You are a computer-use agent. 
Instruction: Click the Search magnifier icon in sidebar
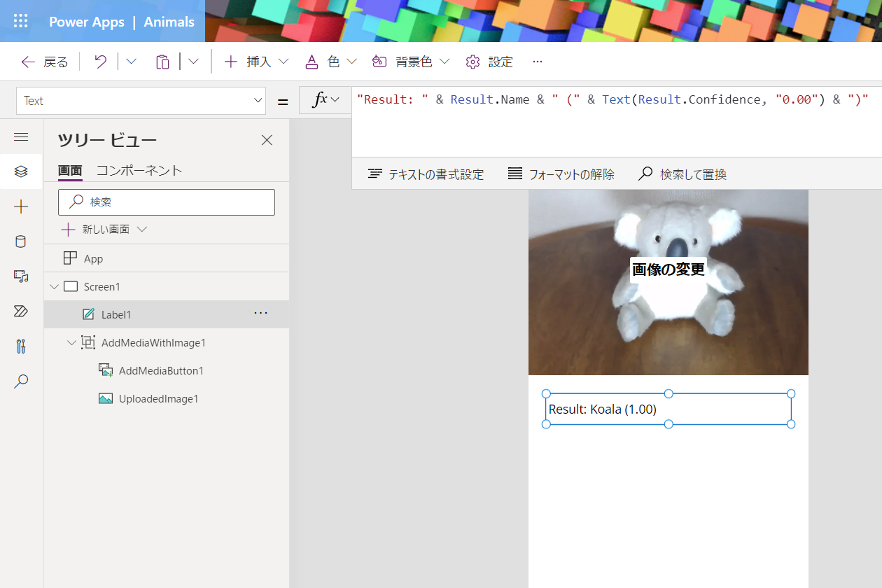pyautogui.click(x=21, y=381)
